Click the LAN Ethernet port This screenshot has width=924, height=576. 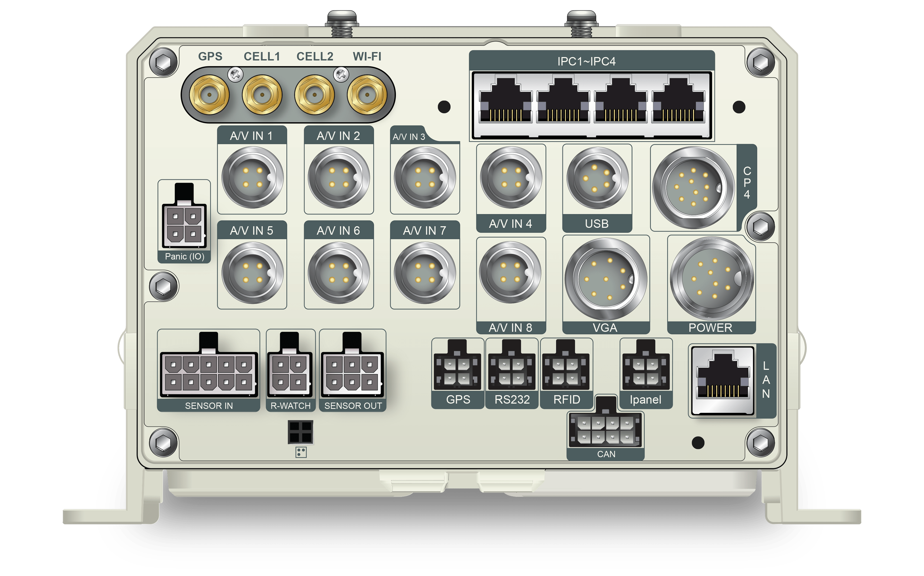pos(723,381)
